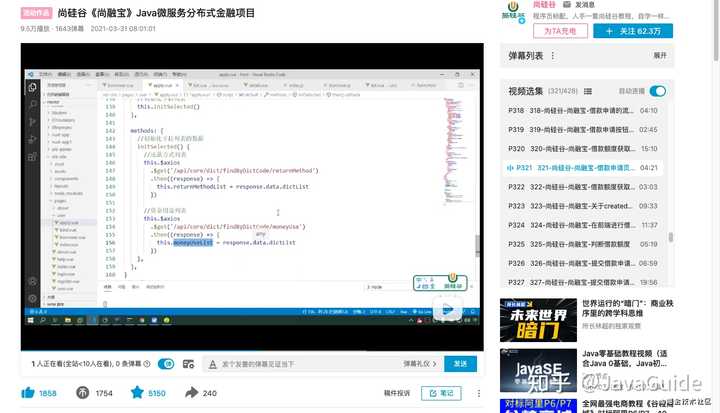Open the danmaku settings icon
720x413 pixels.
click(188, 364)
